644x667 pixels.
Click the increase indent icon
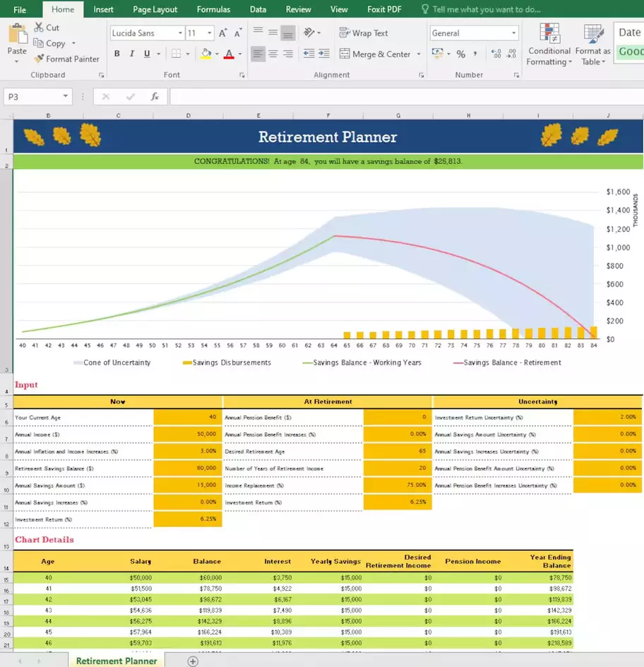(x=325, y=54)
